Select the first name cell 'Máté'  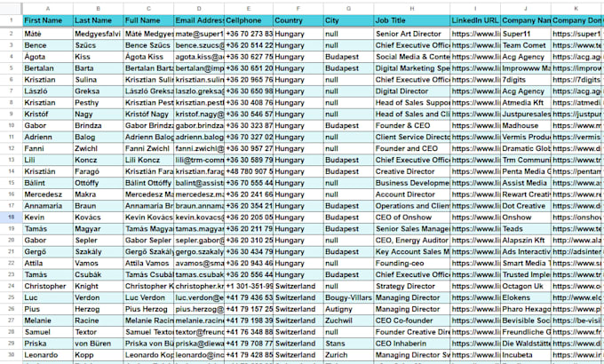(48, 34)
